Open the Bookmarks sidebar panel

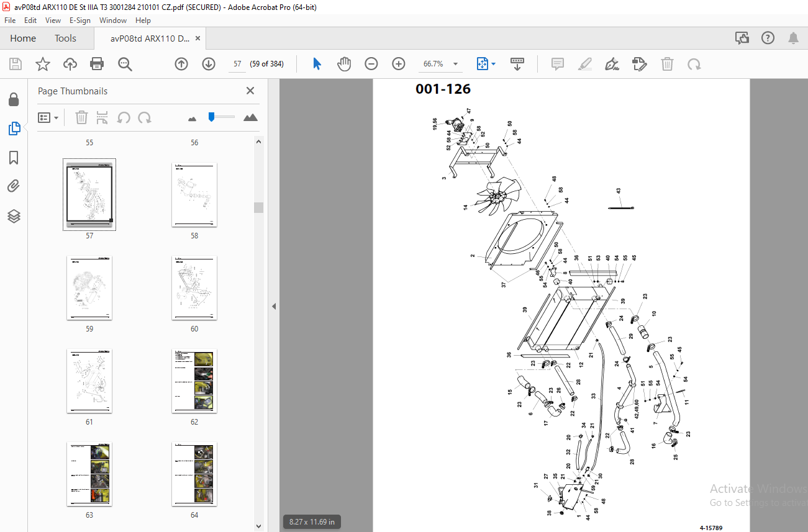pyautogui.click(x=14, y=158)
